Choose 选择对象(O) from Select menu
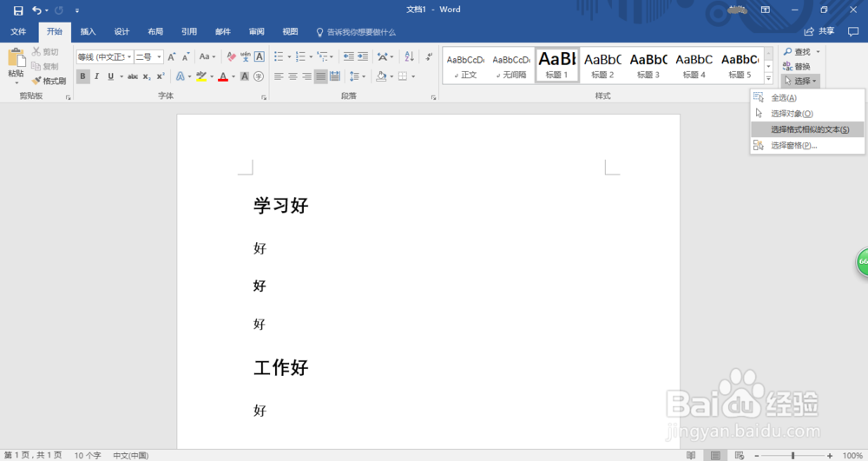868x461 pixels. 807,114
